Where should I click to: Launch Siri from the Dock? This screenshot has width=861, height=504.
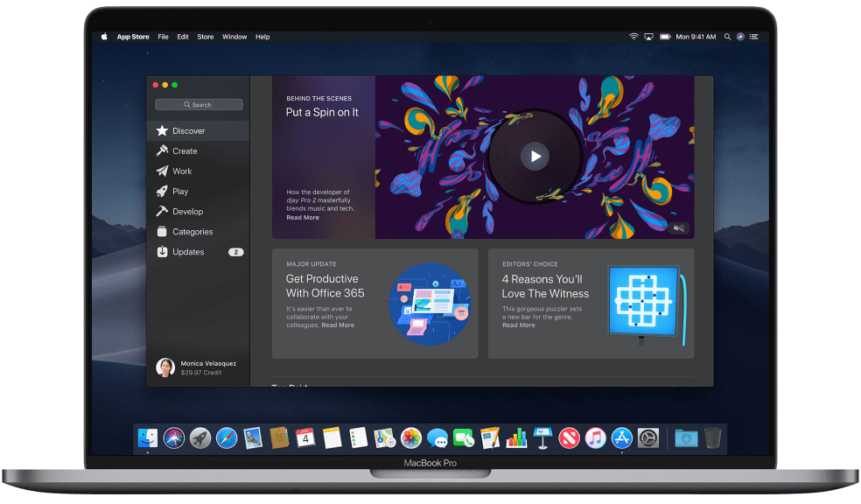(x=174, y=438)
